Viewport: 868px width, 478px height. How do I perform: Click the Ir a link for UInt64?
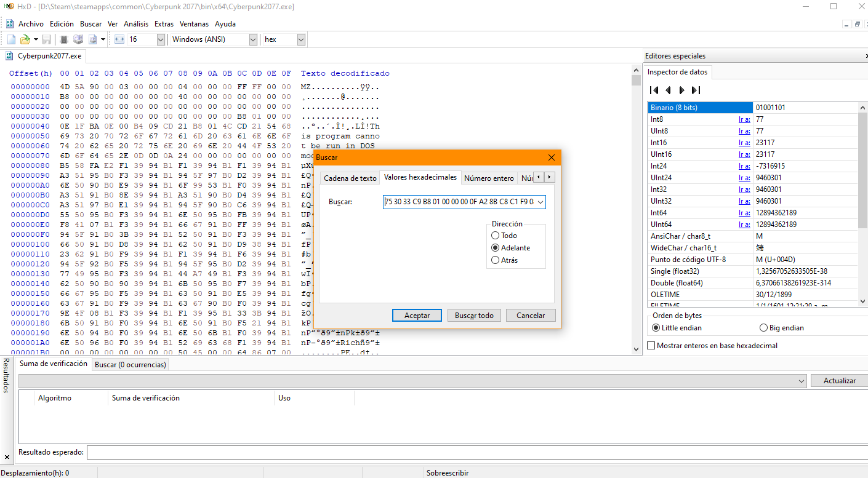744,225
